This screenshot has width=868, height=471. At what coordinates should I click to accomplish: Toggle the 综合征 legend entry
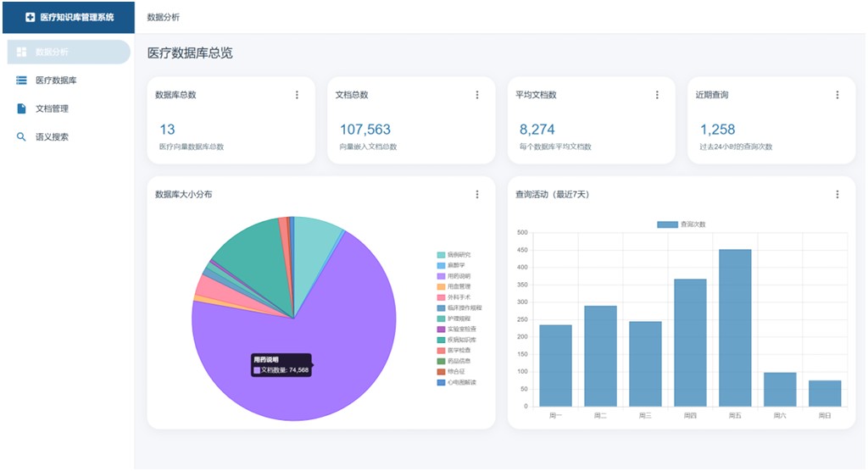pos(451,371)
